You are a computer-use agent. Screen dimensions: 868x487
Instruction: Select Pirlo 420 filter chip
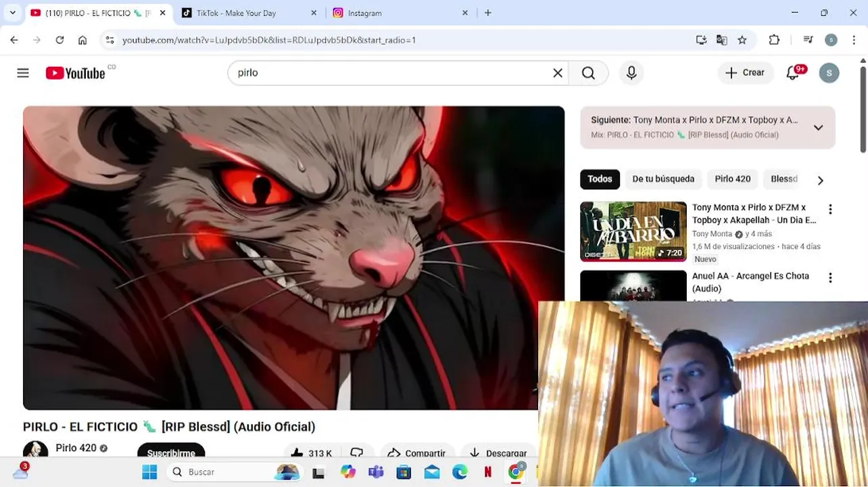click(733, 179)
